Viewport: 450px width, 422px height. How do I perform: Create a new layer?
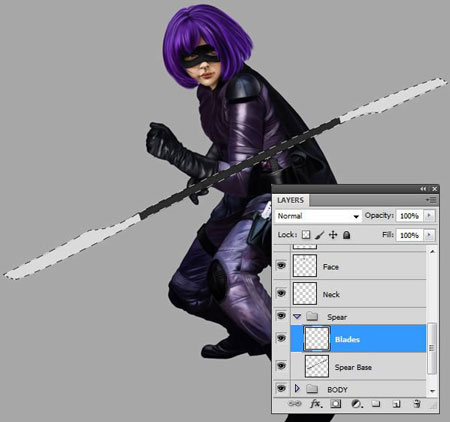[x=396, y=404]
